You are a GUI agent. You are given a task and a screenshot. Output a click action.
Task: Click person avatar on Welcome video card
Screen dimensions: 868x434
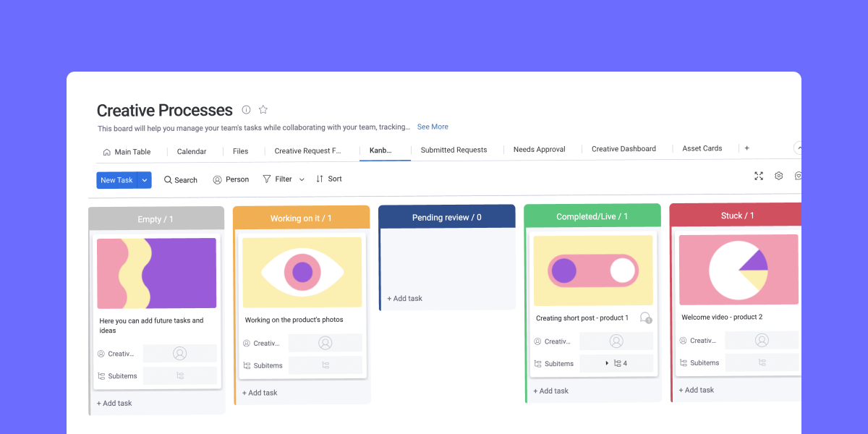pos(762,340)
